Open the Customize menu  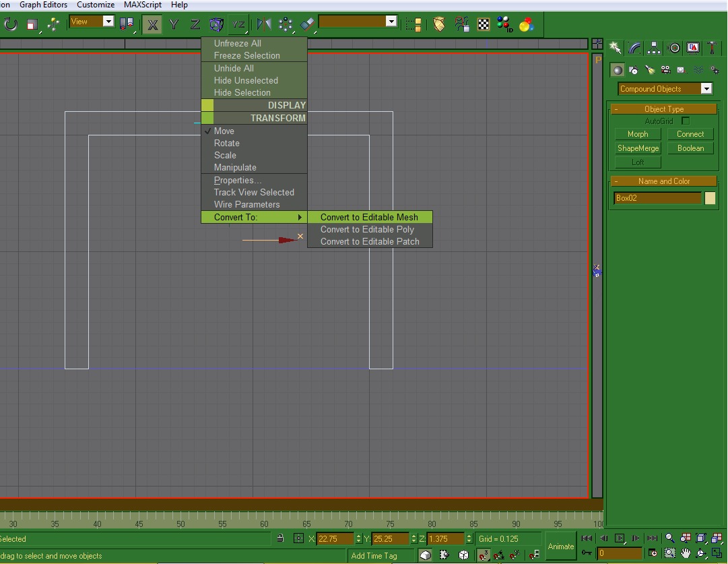tap(96, 5)
